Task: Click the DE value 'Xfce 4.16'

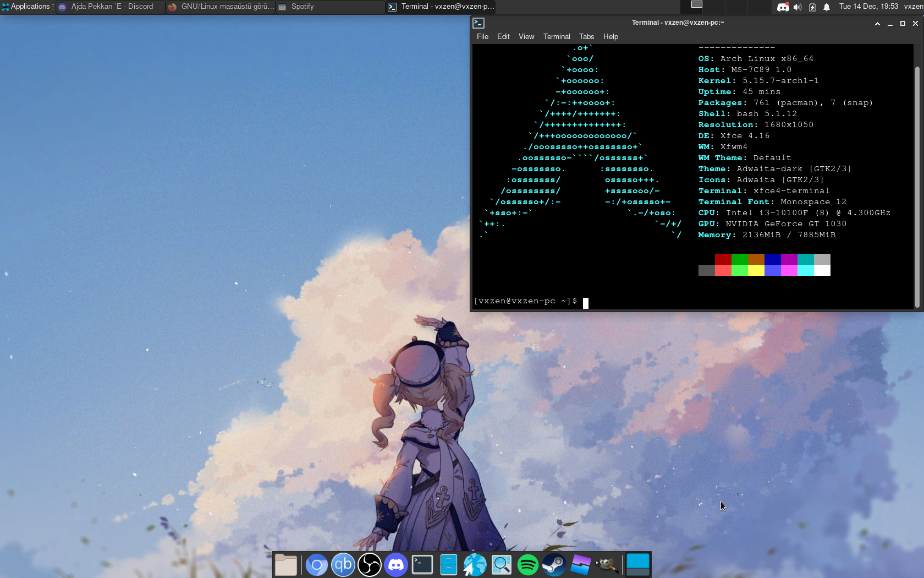Action: [x=745, y=136]
